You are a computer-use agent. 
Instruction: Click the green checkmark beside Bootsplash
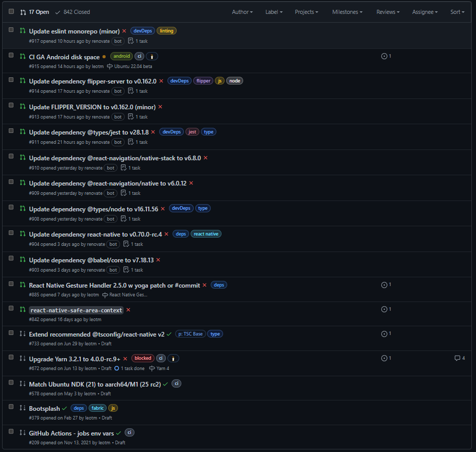pos(64,408)
